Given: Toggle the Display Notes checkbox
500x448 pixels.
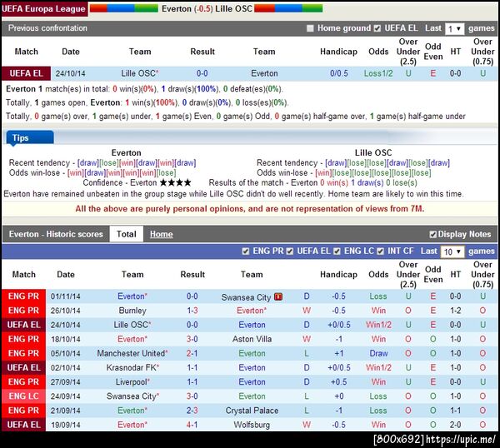Looking at the screenshot, I should point(432,235).
